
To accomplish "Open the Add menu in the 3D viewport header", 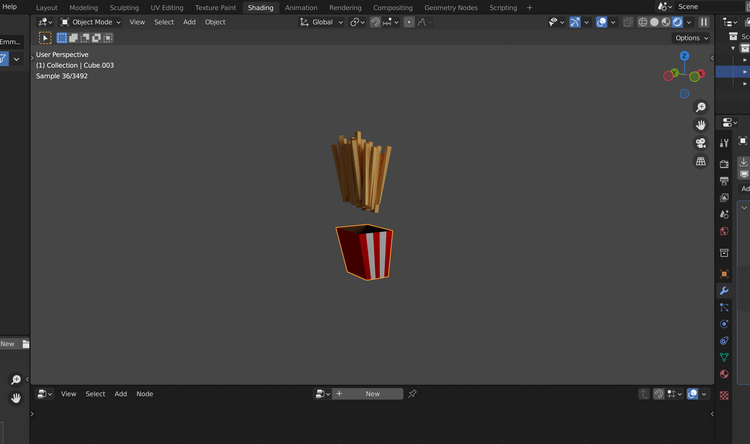I will [x=189, y=22].
